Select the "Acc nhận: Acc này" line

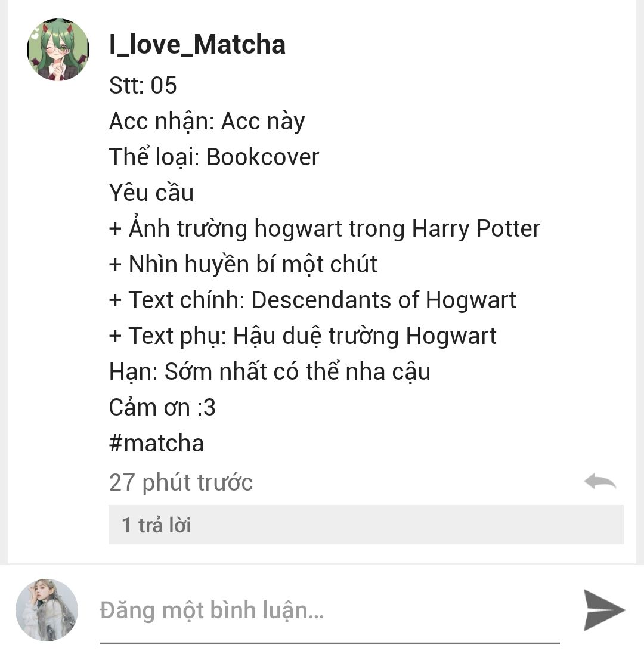pyautogui.click(x=207, y=122)
